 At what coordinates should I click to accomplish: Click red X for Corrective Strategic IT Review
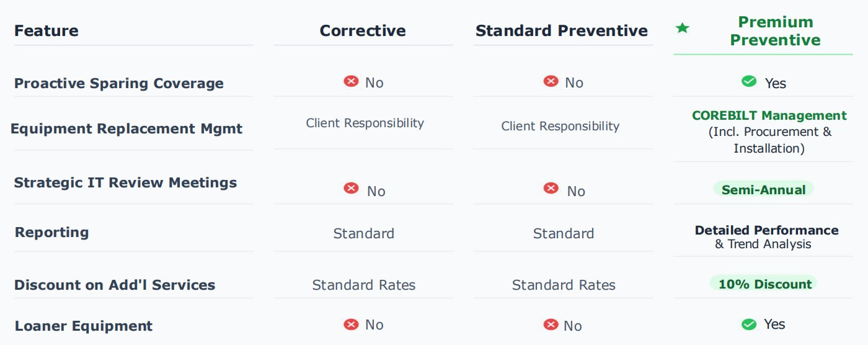coord(351,188)
